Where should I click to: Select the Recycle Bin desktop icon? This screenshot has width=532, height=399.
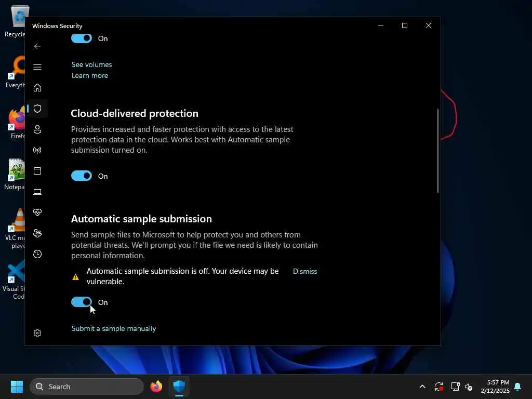[15, 21]
